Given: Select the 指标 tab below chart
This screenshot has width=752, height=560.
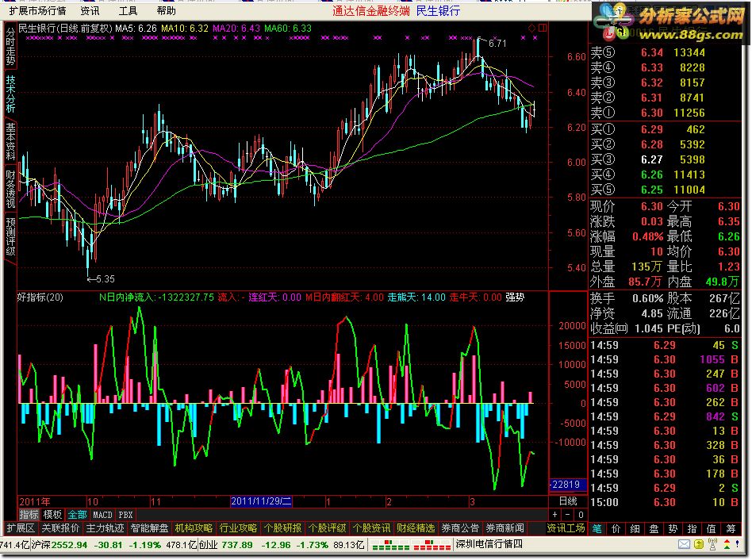Looking at the screenshot, I should point(29,515).
